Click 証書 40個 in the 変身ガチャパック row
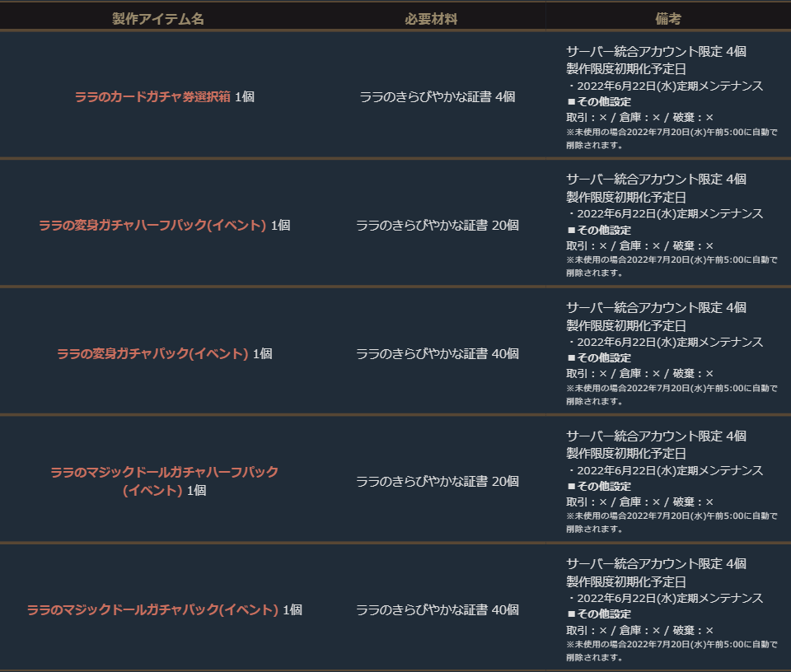 [437, 353]
